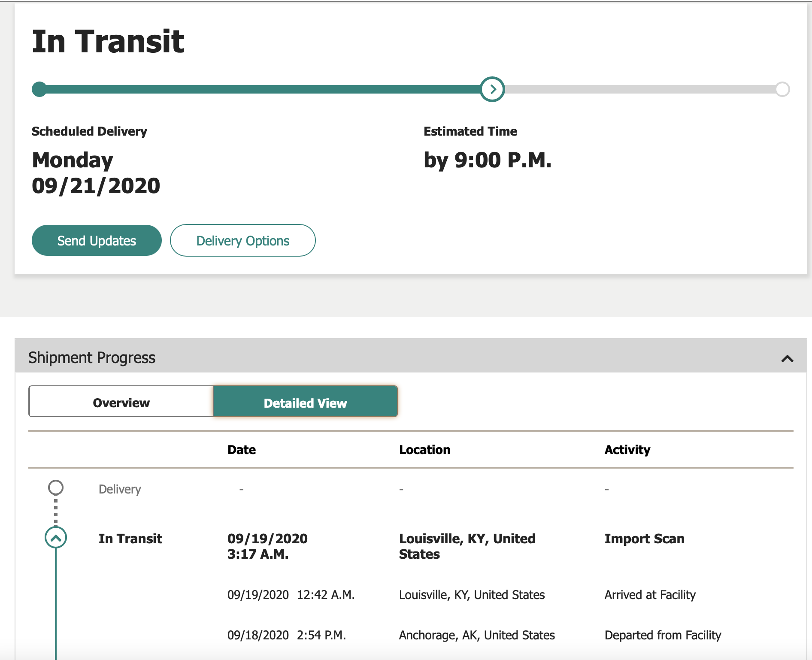Click the hollow circle beside Delivery step
The height and width of the screenshot is (660, 812).
pyautogui.click(x=56, y=488)
